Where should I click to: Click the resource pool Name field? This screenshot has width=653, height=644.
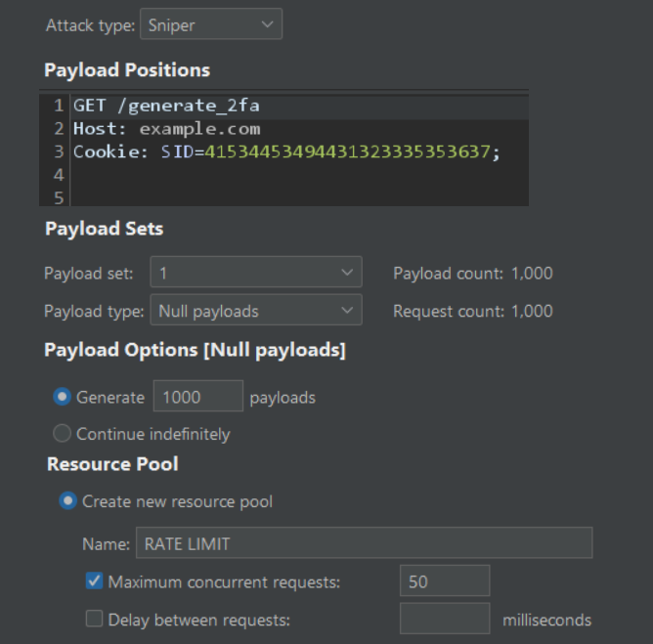(x=365, y=542)
